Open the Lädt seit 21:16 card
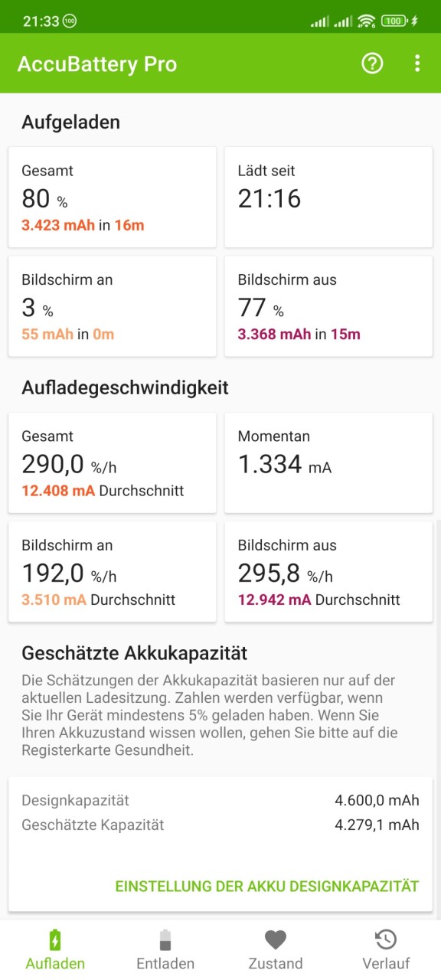 click(x=328, y=198)
